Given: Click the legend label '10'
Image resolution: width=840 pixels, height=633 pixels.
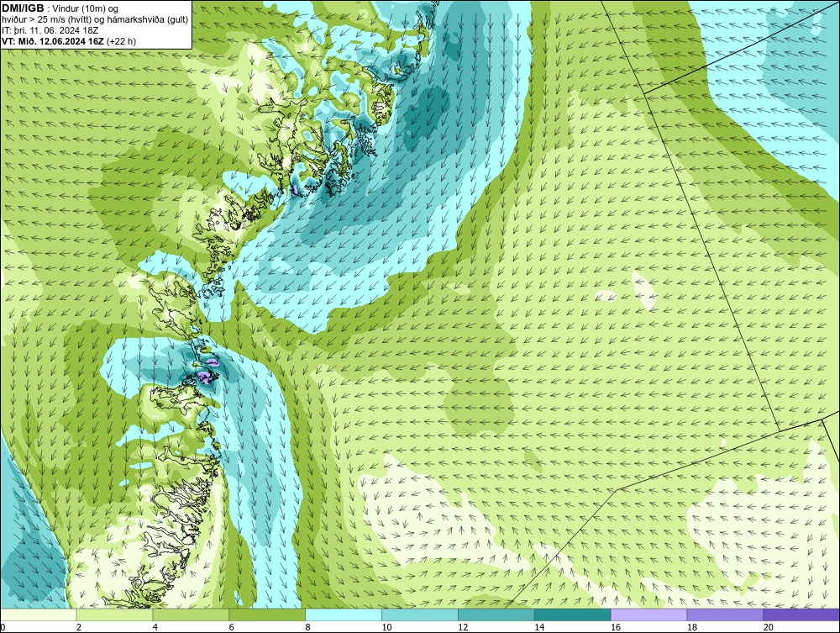Looking at the screenshot, I should [x=386, y=627].
